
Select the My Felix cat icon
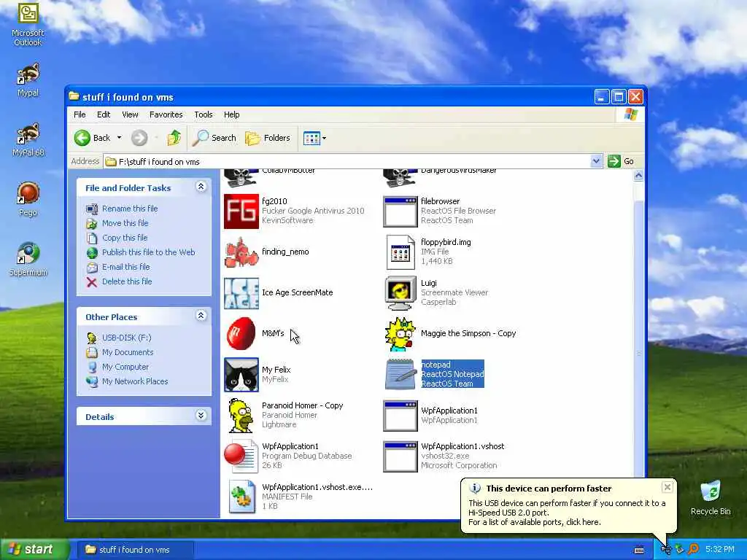click(x=241, y=375)
